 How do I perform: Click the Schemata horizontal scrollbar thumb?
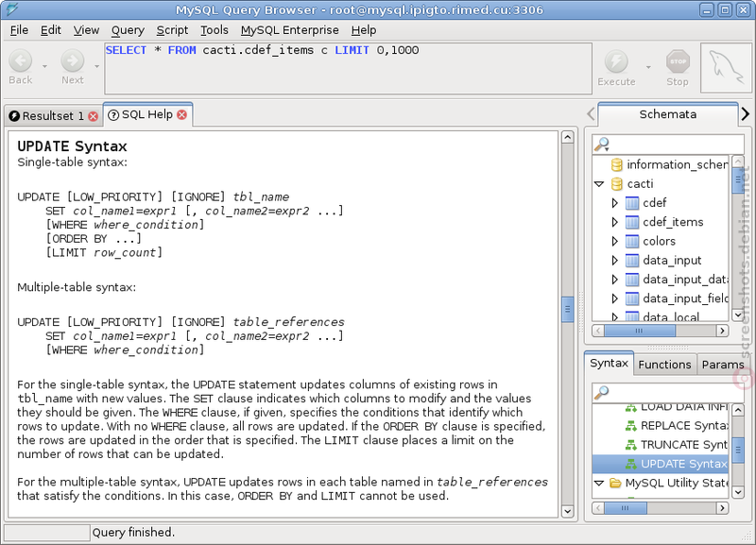[x=640, y=331]
